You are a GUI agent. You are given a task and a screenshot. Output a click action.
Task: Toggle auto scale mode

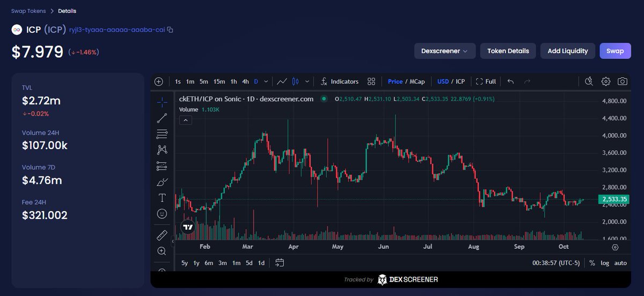click(x=620, y=263)
